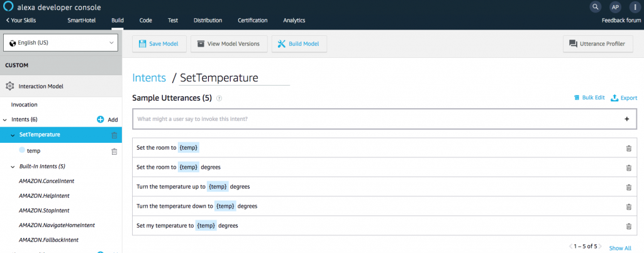Click the Intents breadcrumb link
Screen dimensions: 644x253
click(x=149, y=78)
